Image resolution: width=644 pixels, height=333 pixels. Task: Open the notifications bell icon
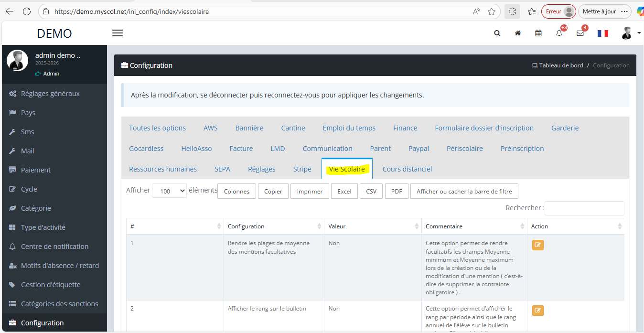559,33
